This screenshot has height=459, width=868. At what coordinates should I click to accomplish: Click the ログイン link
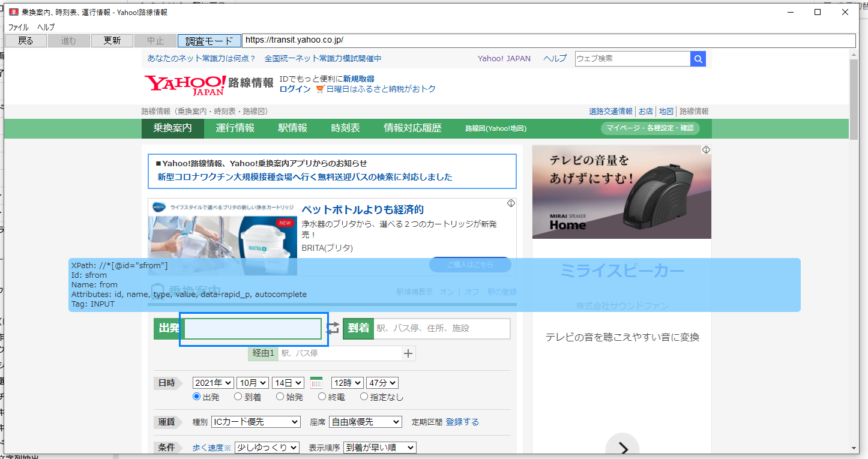[295, 89]
